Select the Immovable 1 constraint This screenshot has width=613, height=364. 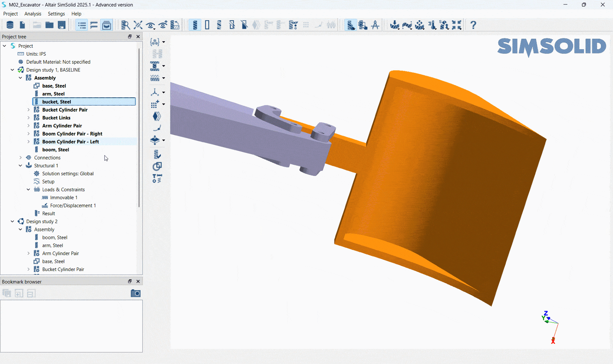coord(64,198)
